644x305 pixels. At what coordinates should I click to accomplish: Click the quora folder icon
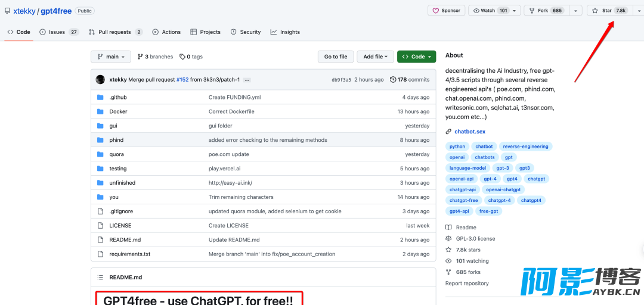coord(100,154)
